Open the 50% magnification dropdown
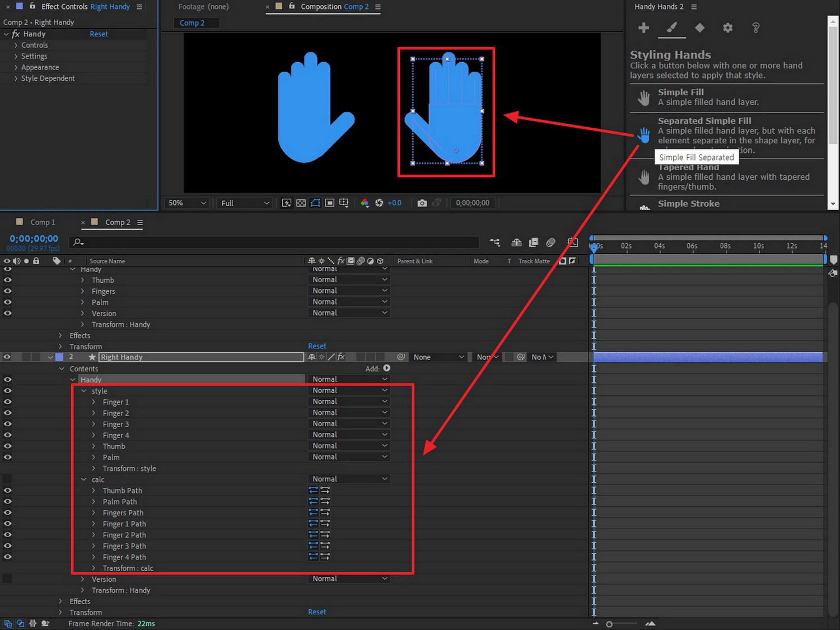Viewport: 840px width, 630px height. (x=187, y=203)
